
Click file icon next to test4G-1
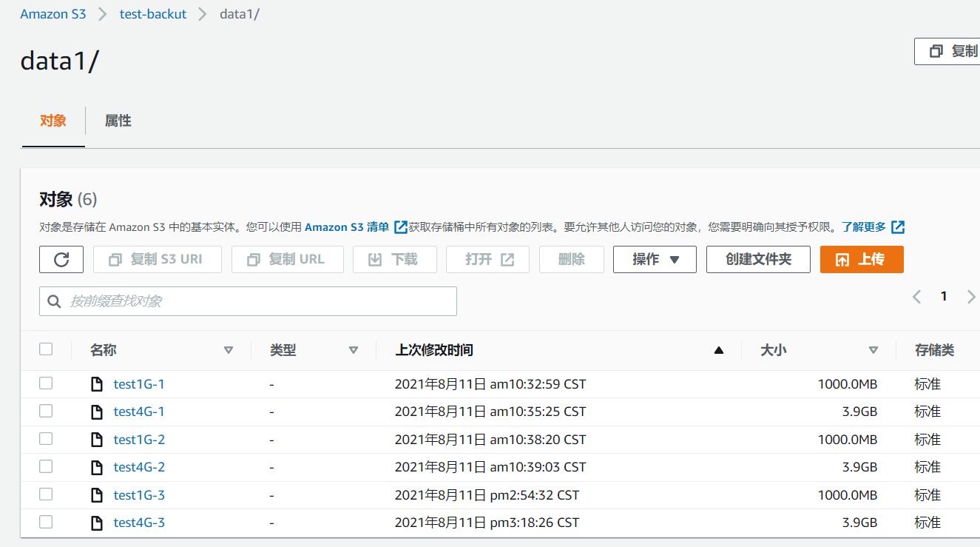tap(96, 412)
